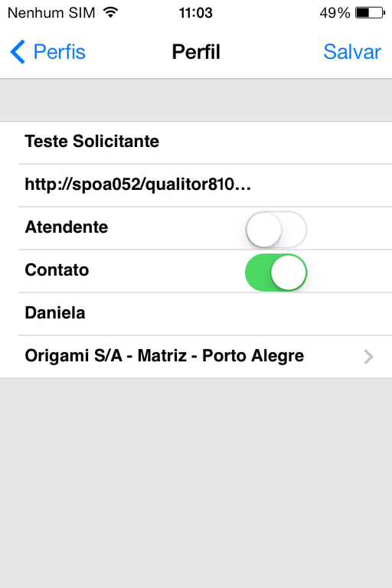Enable the Atendente switch
Viewport: 392px width, 588px height.
coord(276,230)
